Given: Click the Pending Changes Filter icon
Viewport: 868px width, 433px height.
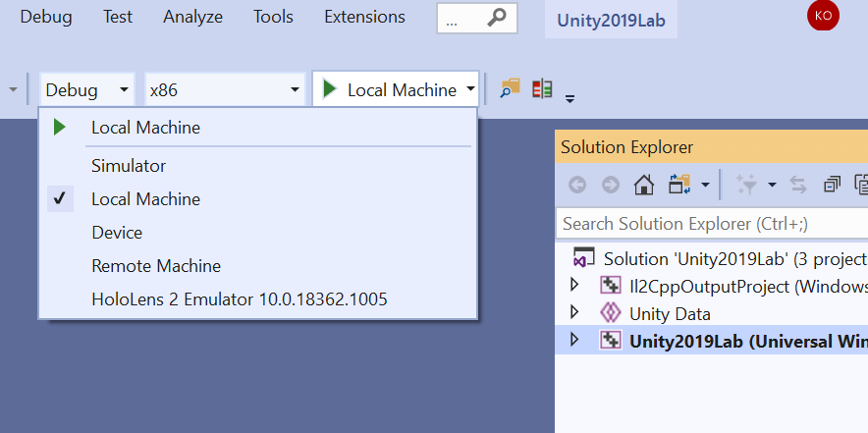Looking at the screenshot, I should 746,185.
